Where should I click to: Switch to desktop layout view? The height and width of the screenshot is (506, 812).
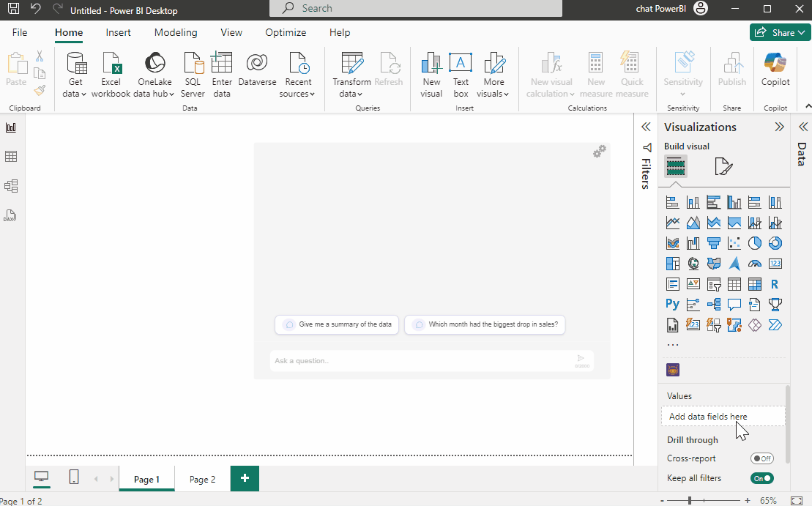(x=42, y=477)
